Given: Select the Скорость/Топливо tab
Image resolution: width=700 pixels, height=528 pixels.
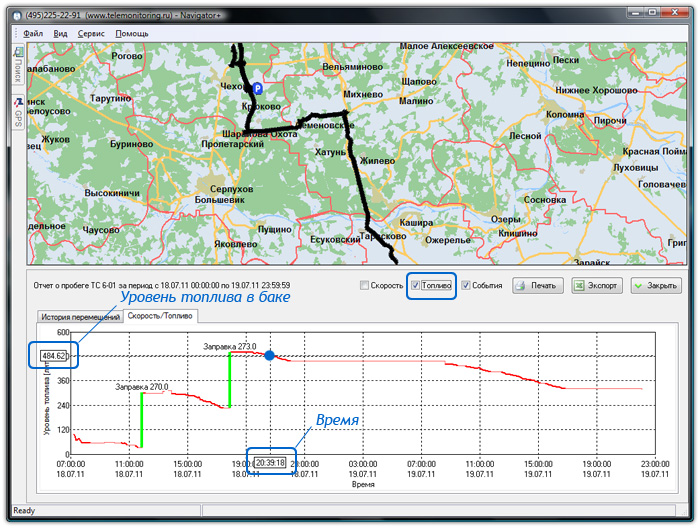Looking at the screenshot, I should click(x=160, y=316).
